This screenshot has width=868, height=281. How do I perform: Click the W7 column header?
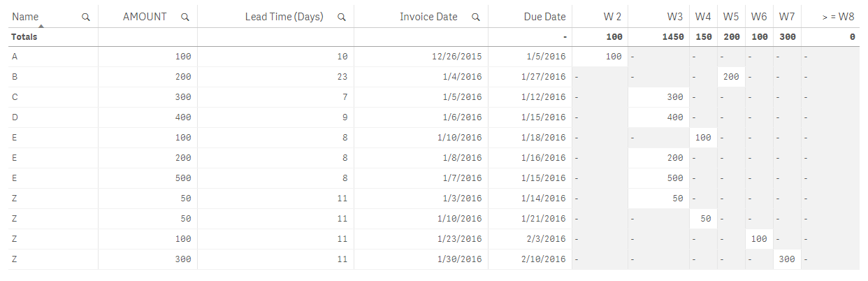(x=787, y=17)
